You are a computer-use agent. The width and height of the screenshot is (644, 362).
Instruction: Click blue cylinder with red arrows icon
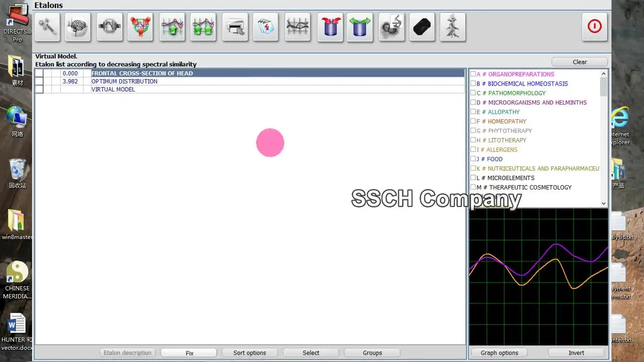click(330, 27)
